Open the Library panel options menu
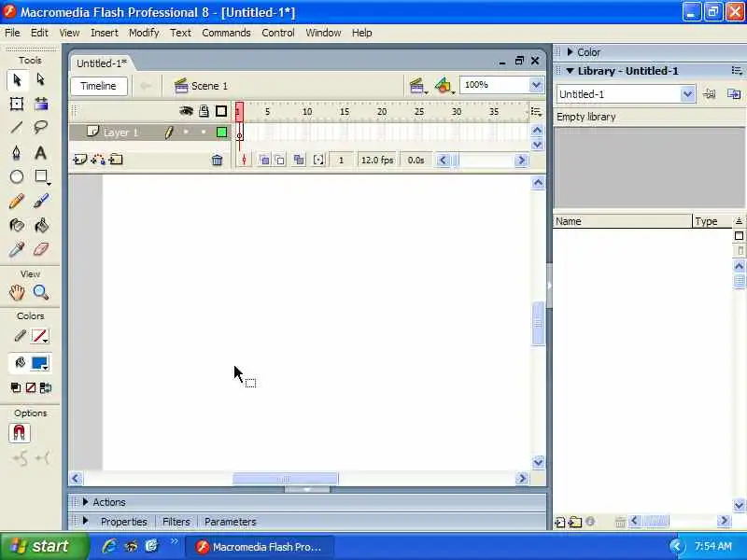Image resolution: width=747 pixels, height=560 pixels. (x=737, y=71)
